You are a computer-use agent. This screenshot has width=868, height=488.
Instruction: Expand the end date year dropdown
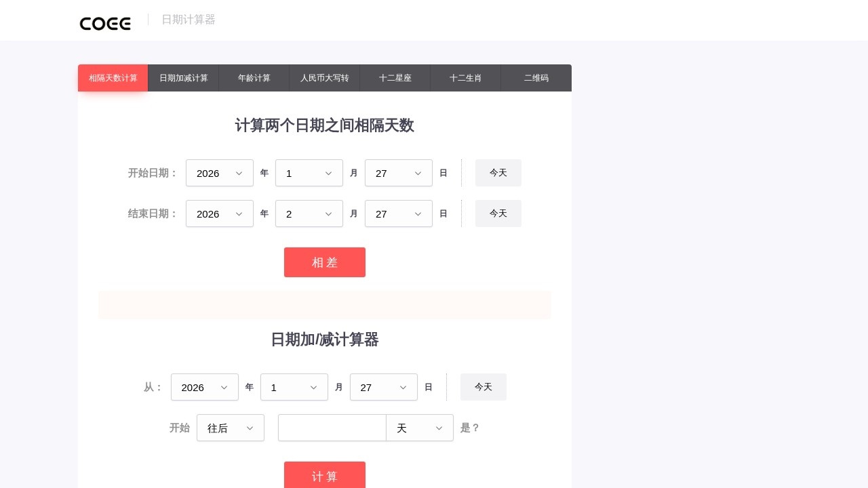point(219,213)
